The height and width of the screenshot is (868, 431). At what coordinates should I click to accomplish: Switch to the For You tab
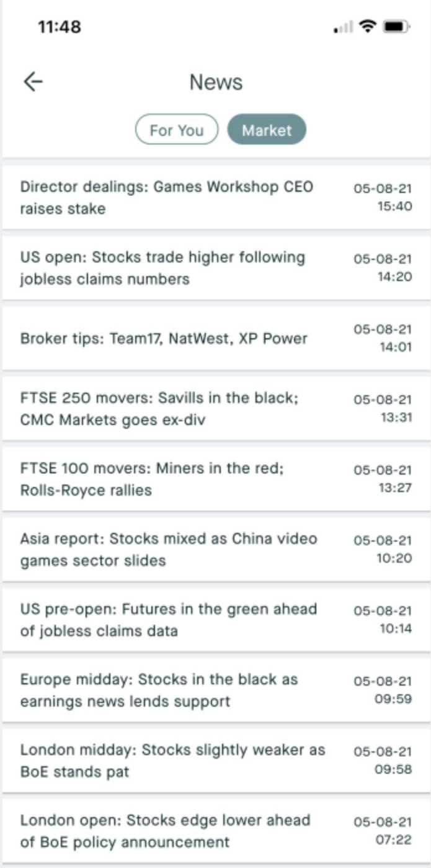[177, 130]
